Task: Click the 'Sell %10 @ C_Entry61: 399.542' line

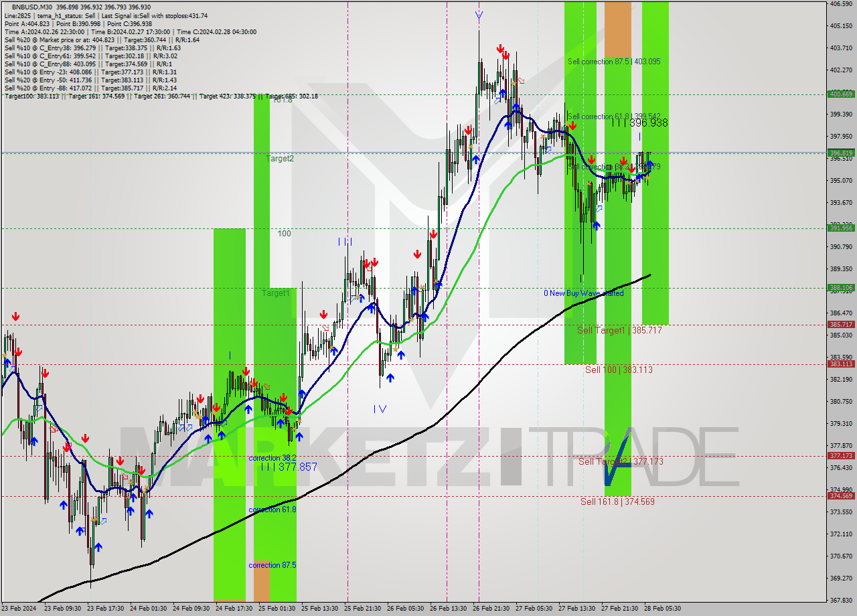Action: pyautogui.click(x=92, y=56)
